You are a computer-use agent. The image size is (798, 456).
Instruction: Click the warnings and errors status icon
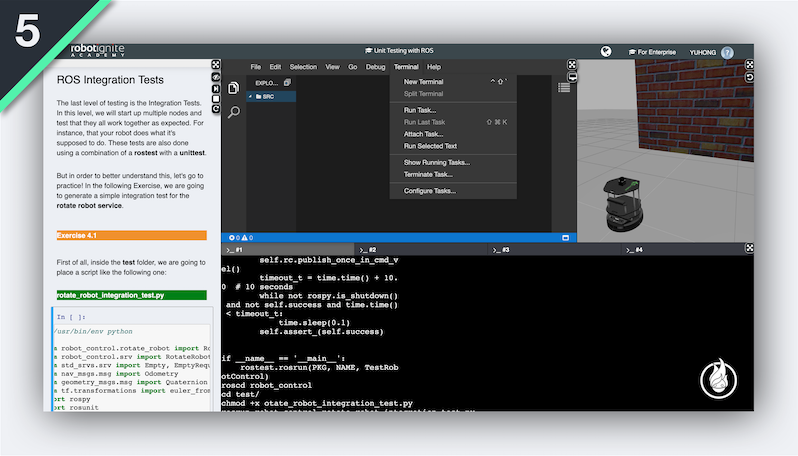[238, 238]
